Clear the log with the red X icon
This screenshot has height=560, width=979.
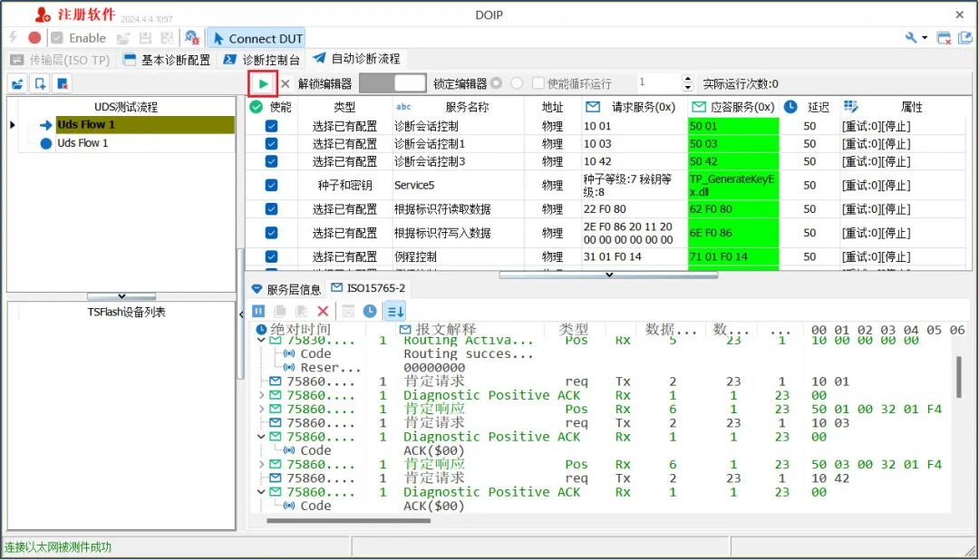(x=323, y=311)
